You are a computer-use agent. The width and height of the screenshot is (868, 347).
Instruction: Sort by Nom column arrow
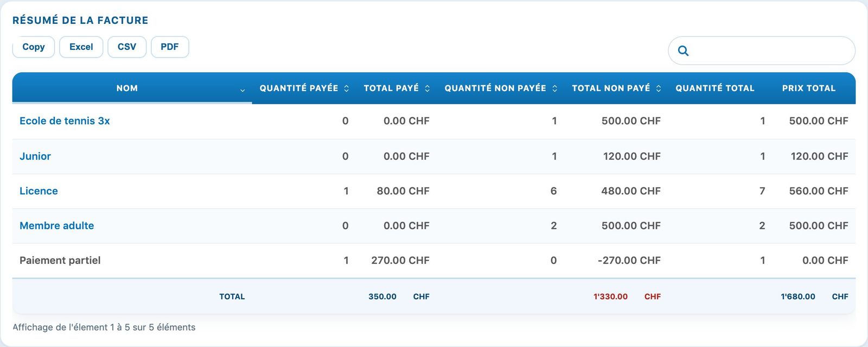pyautogui.click(x=242, y=90)
